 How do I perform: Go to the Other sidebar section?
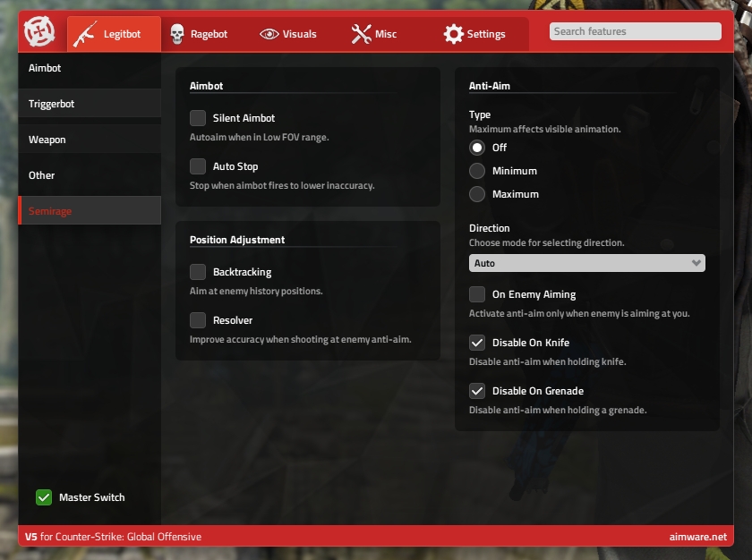click(90, 175)
